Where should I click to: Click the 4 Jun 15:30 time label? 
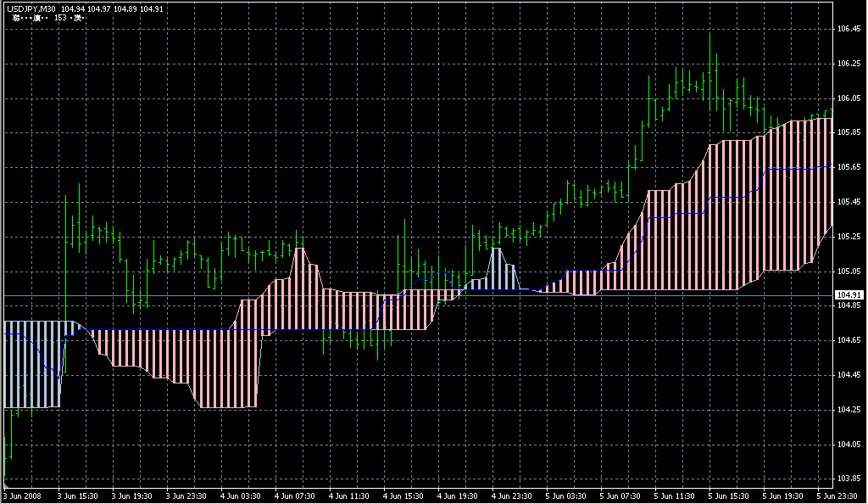tap(403, 496)
